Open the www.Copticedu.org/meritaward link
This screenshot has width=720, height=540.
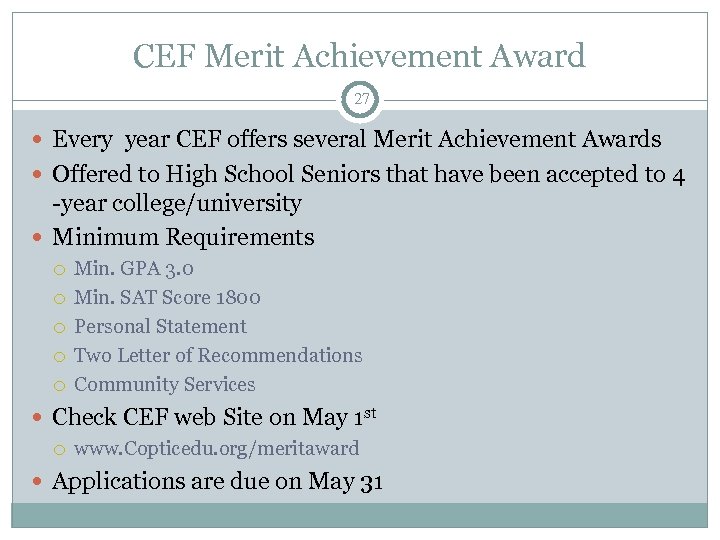pos(216,449)
